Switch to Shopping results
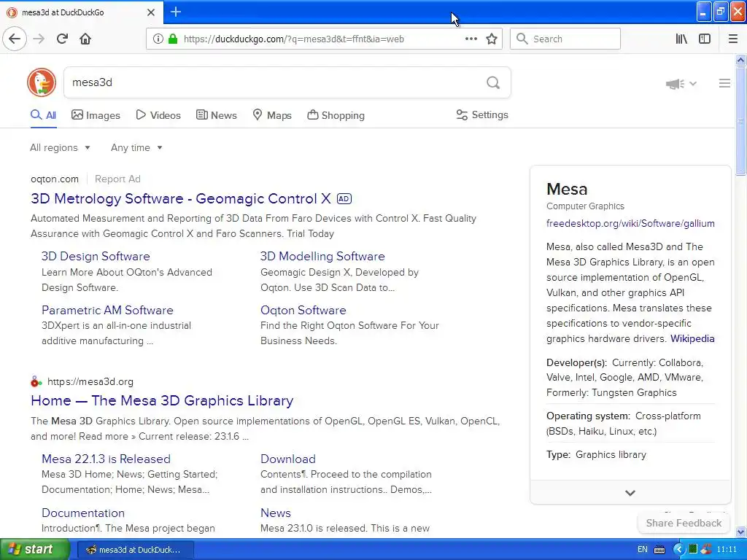The width and height of the screenshot is (747, 560). point(336,115)
